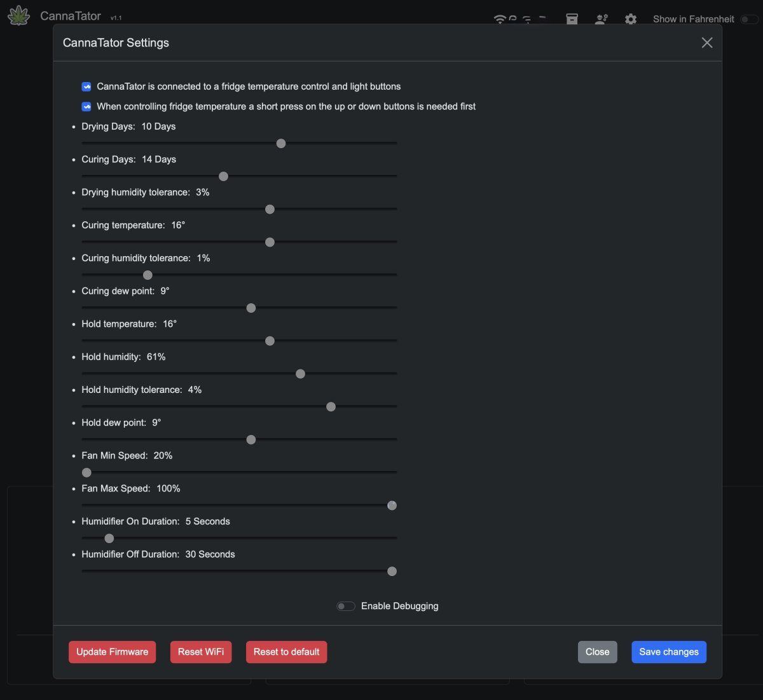
Task: Click Humidifier Off Duration slider handle
Action: click(392, 572)
